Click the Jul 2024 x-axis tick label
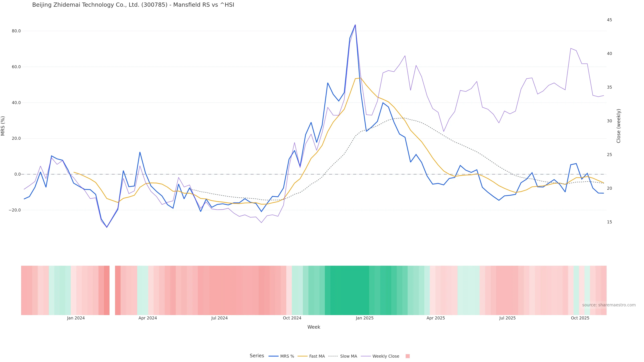The height and width of the screenshot is (362, 644). pyautogui.click(x=219, y=318)
